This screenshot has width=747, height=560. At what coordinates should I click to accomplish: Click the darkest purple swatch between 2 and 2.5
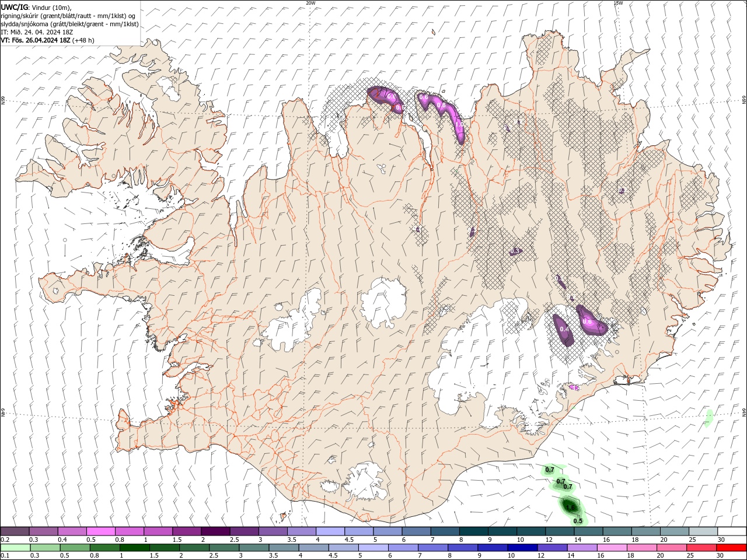pyautogui.click(x=215, y=531)
